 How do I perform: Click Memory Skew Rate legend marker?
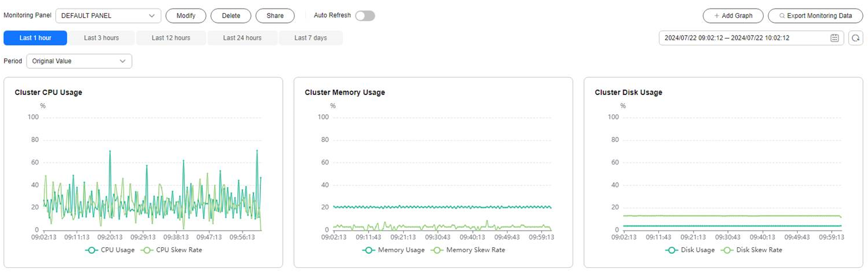(438, 250)
